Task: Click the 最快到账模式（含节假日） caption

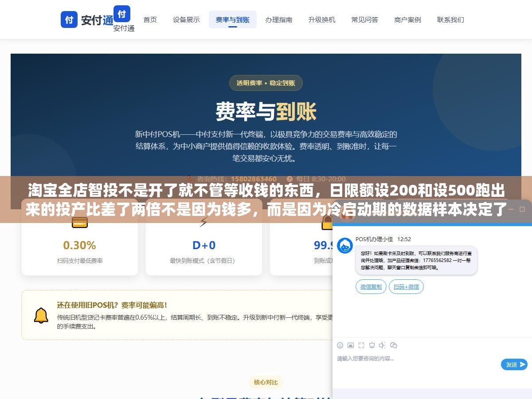Action: point(204,261)
